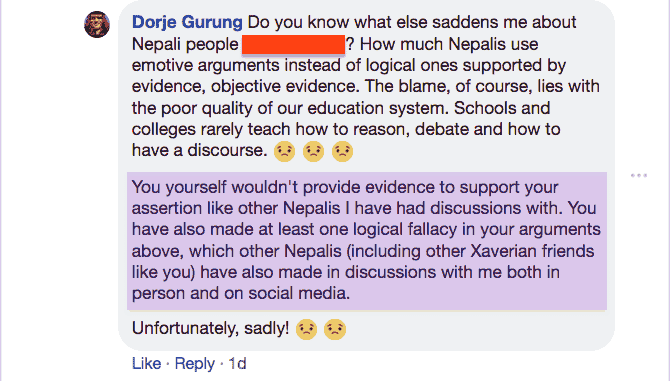Open the three-dot comment options menu

638,175
